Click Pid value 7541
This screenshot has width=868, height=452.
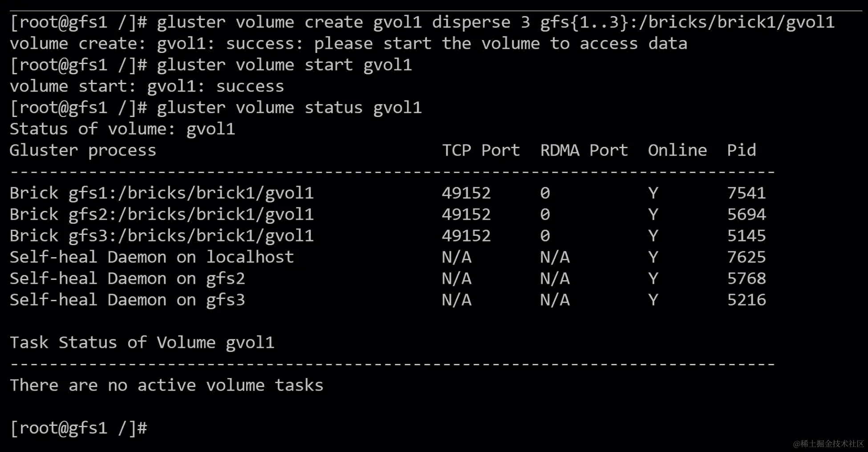point(746,193)
